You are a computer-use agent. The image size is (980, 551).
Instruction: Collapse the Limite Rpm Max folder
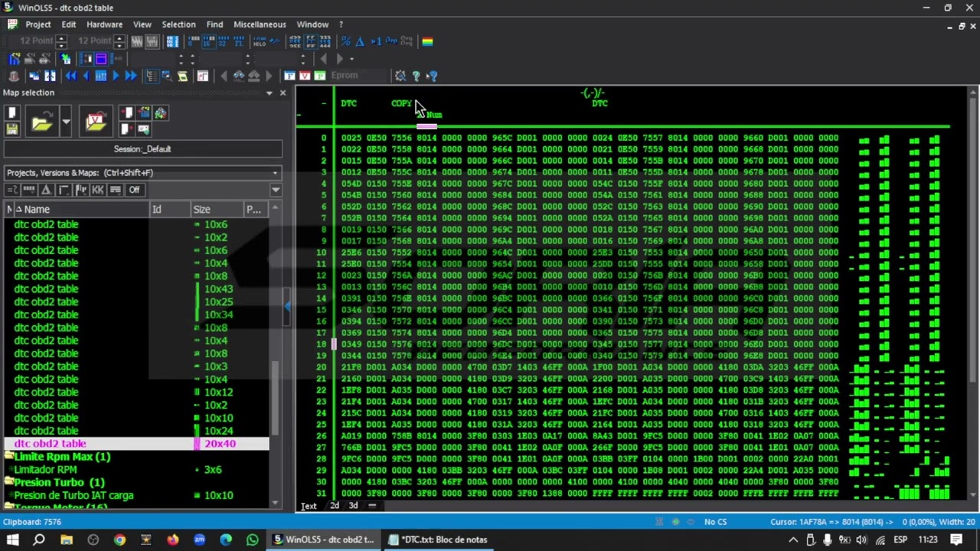(x=9, y=457)
